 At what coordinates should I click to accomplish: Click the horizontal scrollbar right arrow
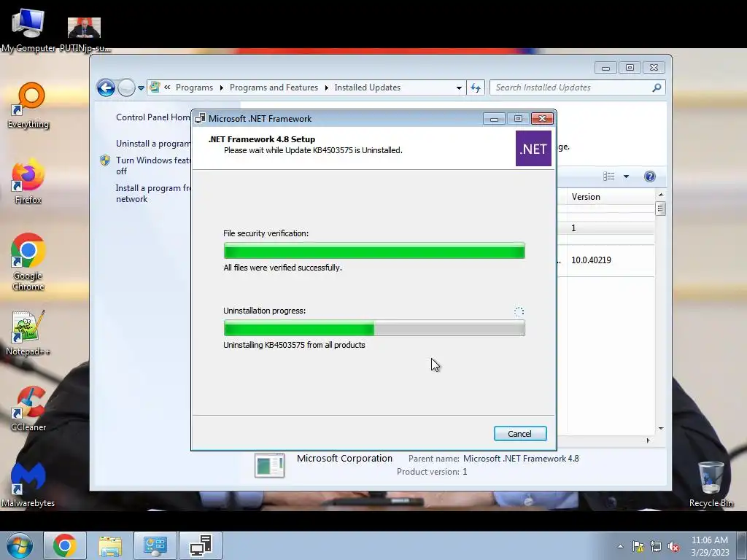[x=648, y=440]
